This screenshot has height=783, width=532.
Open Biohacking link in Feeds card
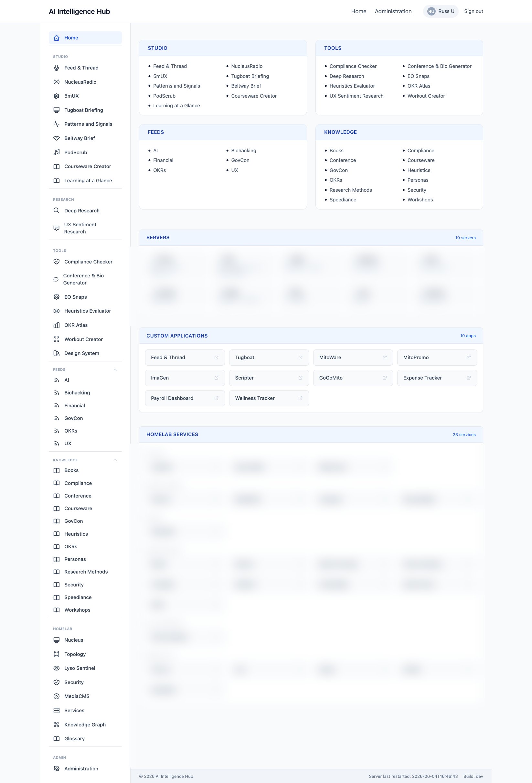point(244,151)
